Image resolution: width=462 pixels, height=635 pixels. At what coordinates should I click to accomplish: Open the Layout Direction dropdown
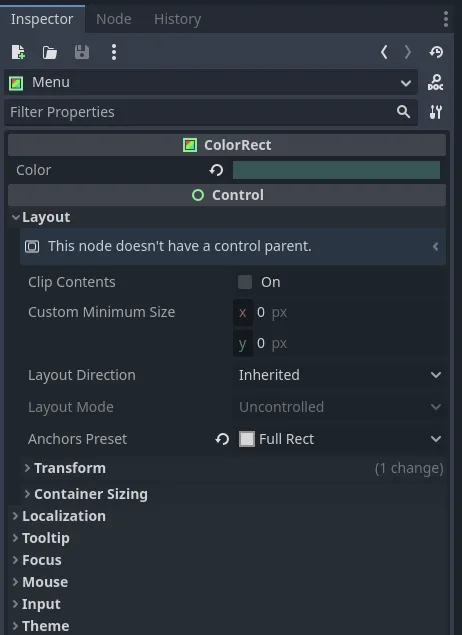[340, 375]
